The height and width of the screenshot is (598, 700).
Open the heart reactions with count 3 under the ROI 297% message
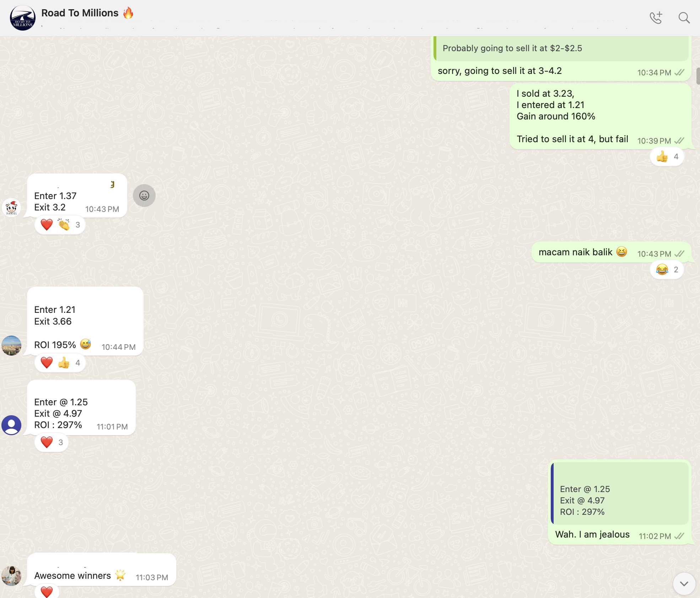(x=52, y=443)
